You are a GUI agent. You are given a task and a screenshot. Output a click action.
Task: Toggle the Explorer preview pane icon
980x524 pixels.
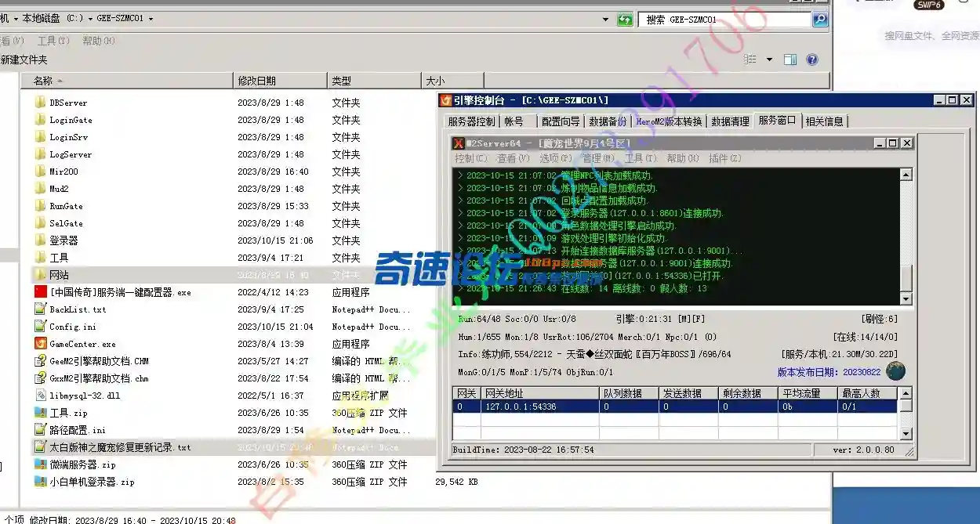coord(790,60)
